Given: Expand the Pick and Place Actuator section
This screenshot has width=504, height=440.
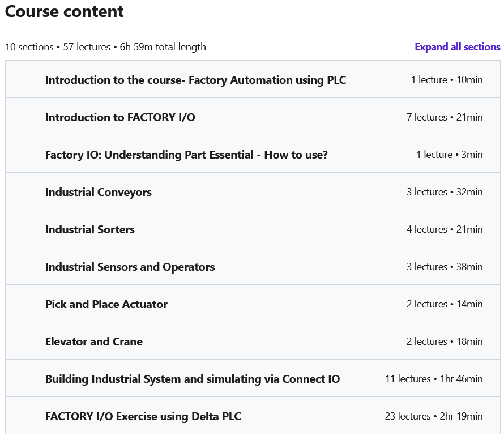Looking at the screenshot, I should [106, 304].
